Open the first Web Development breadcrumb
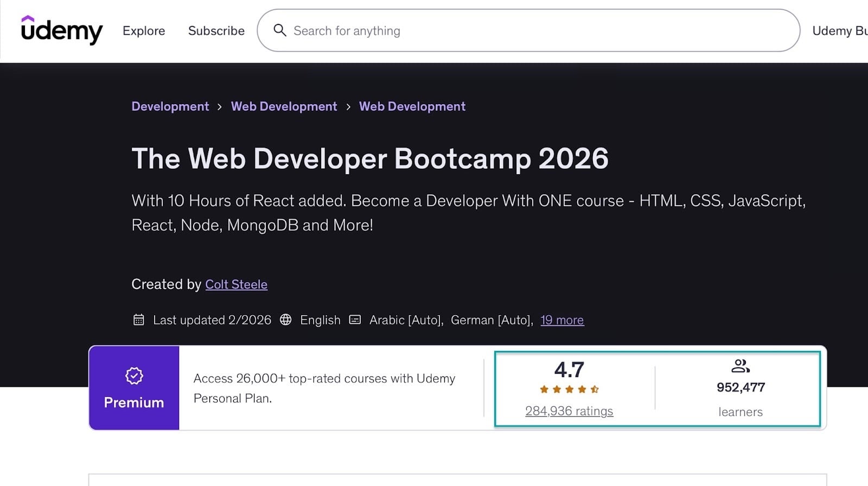 tap(284, 106)
